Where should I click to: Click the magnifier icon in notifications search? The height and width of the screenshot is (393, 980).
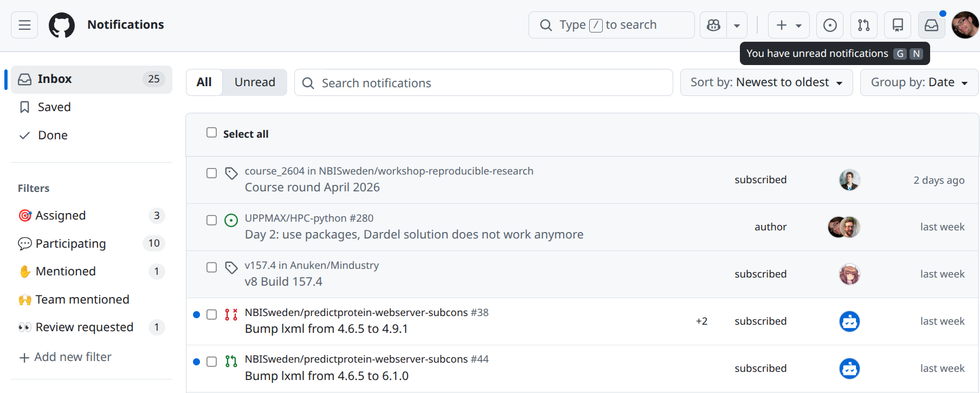click(x=308, y=83)
